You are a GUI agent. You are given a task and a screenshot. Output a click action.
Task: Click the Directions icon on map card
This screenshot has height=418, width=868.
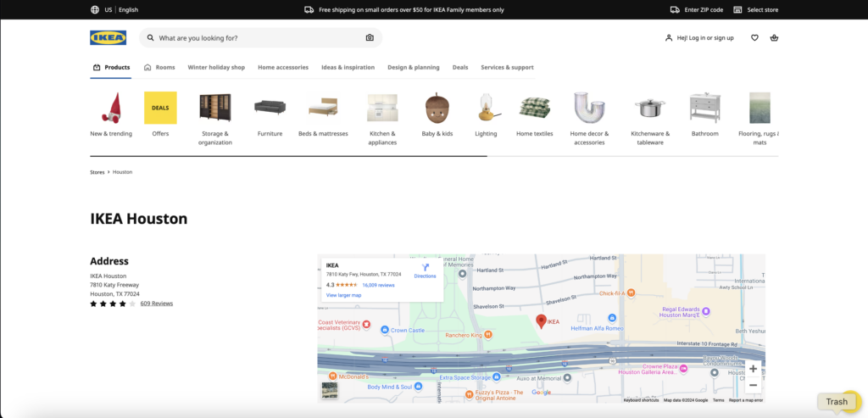(x=426, y=267)
